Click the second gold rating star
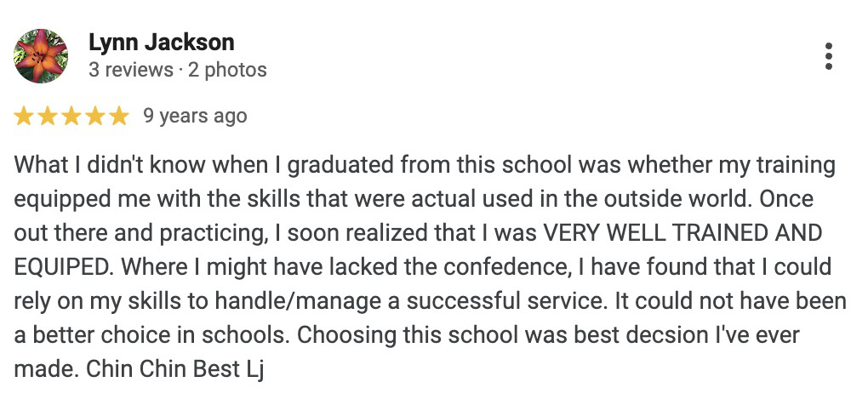 click(x=47, y=117)
